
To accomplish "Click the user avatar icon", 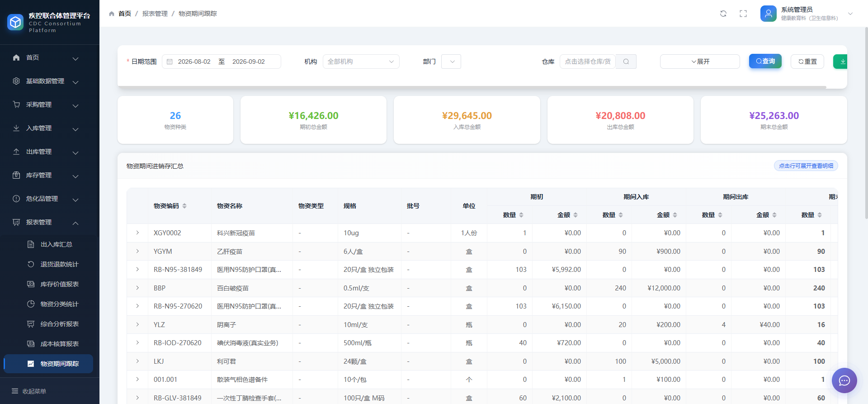I will (769, 14).
